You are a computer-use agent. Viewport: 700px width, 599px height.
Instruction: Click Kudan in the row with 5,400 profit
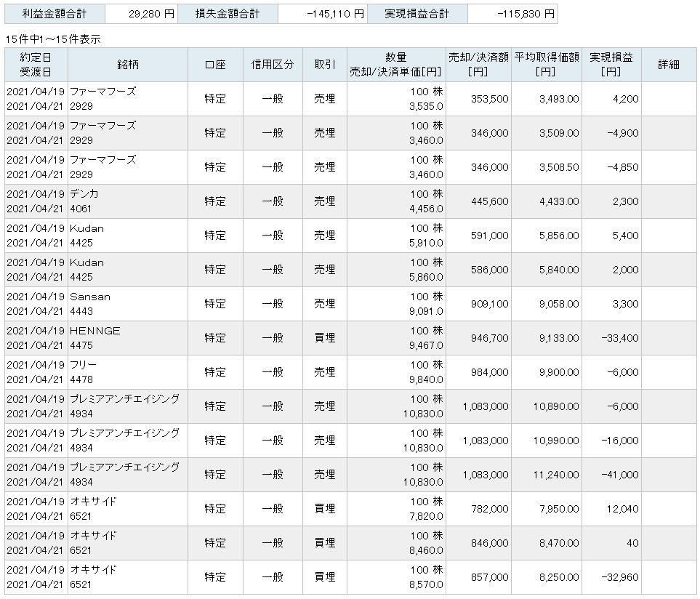87,228
